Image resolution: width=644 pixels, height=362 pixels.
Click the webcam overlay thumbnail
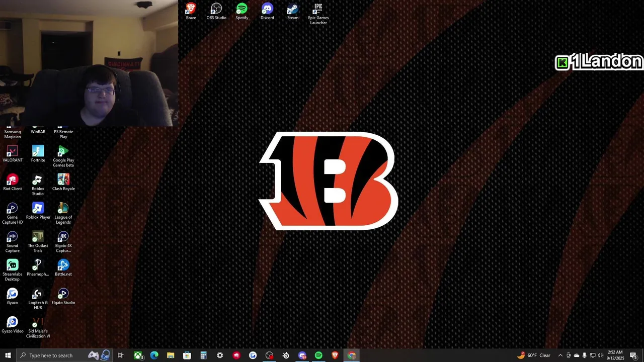coord(89,63)
